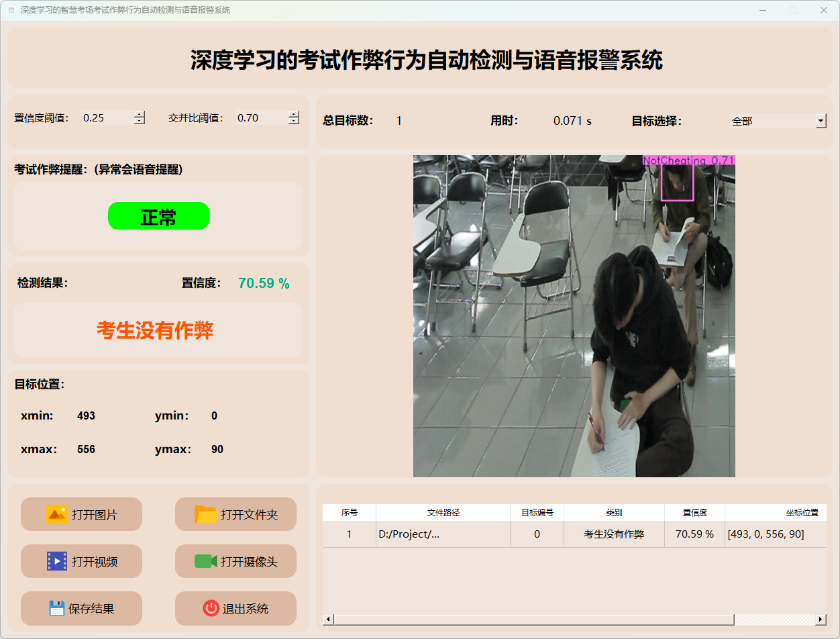Select the 置信度 column header in table
Viewport: 840px width, 639px height.
point(694,512)
